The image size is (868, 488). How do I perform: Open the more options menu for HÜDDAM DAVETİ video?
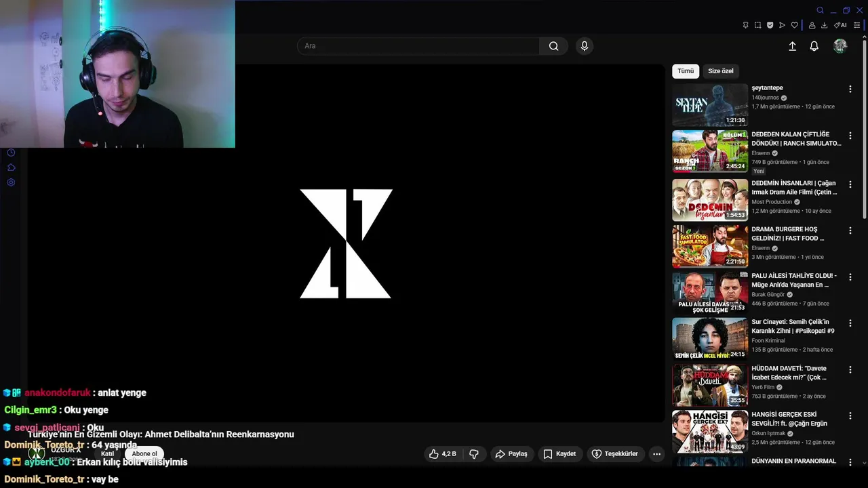(x=850, y=369)
